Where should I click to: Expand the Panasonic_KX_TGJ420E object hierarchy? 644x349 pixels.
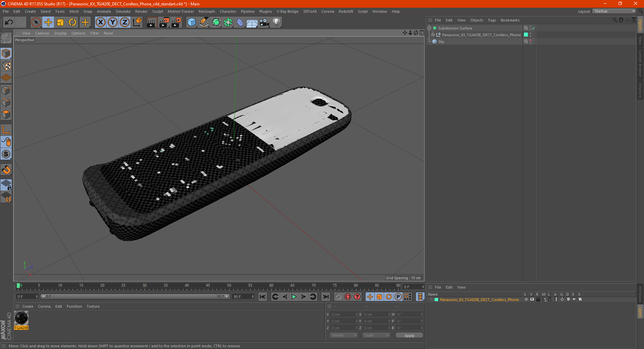click(x=433, y=35)
